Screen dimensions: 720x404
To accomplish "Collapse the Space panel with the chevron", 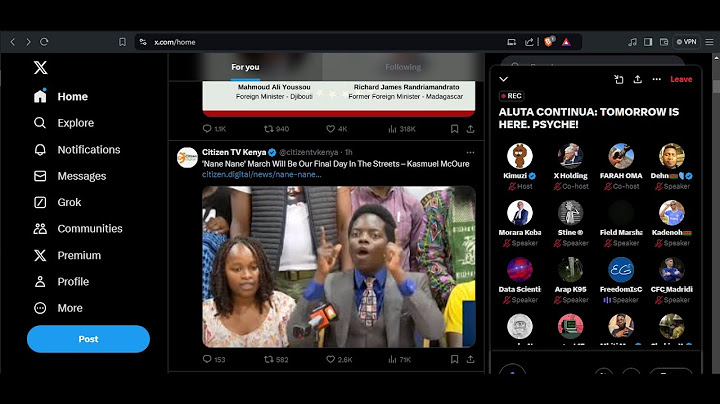I will point(504,79).
